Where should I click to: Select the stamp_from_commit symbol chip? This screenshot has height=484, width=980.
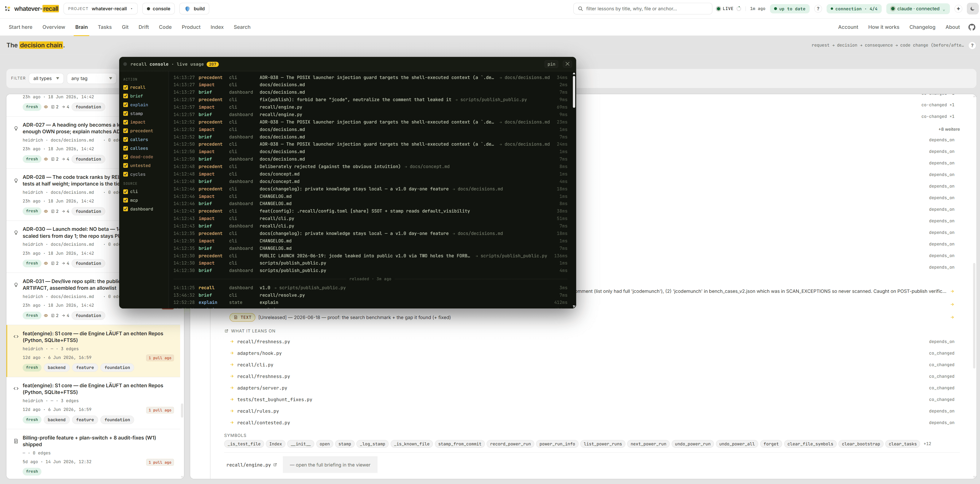click(x=460, y=444)
